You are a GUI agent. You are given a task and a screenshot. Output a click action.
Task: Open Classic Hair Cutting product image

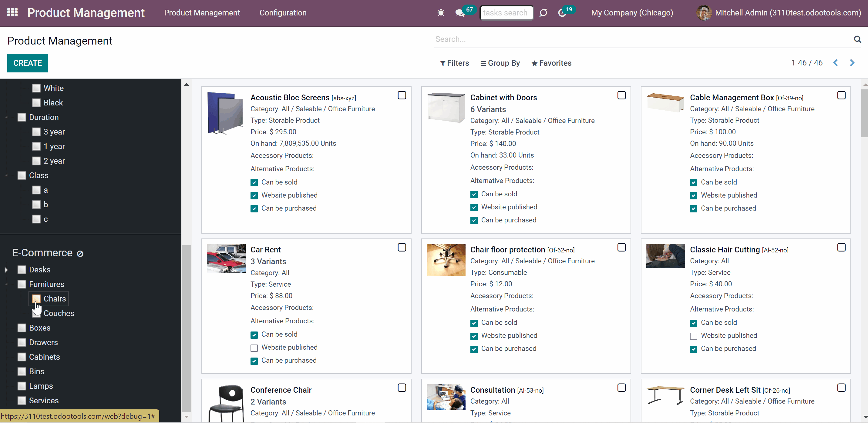(665, 256)
